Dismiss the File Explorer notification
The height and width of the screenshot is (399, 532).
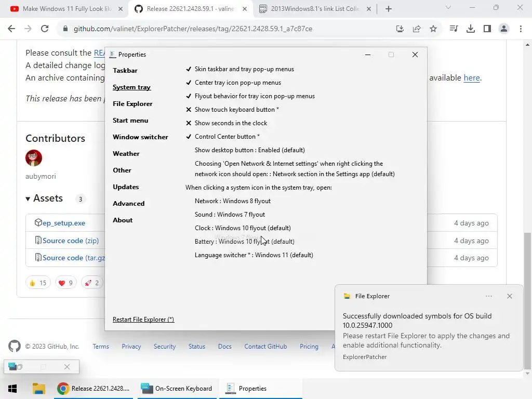click(x=509, y=296)
